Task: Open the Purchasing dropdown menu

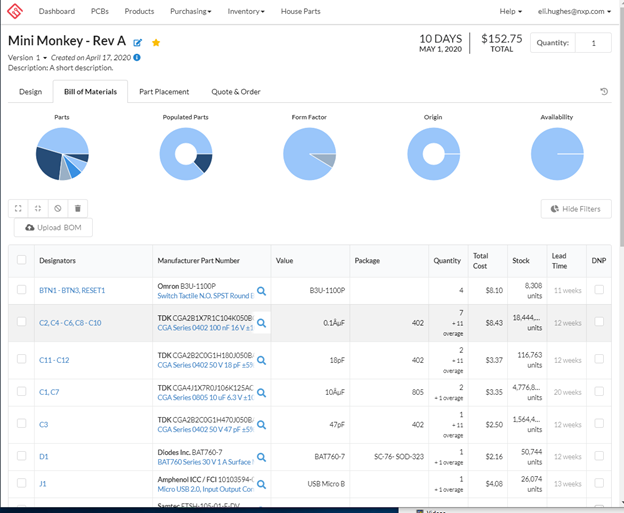Action: coord(191,11)
